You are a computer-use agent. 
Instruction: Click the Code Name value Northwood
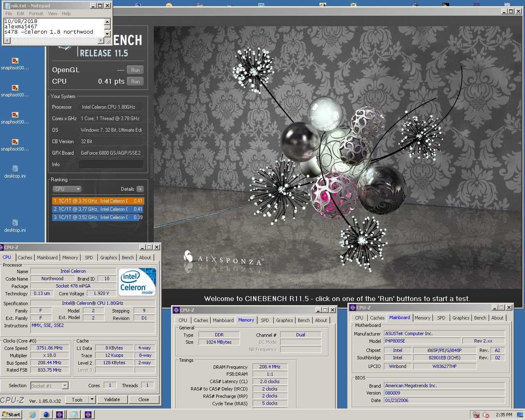[x=52, y=278]
